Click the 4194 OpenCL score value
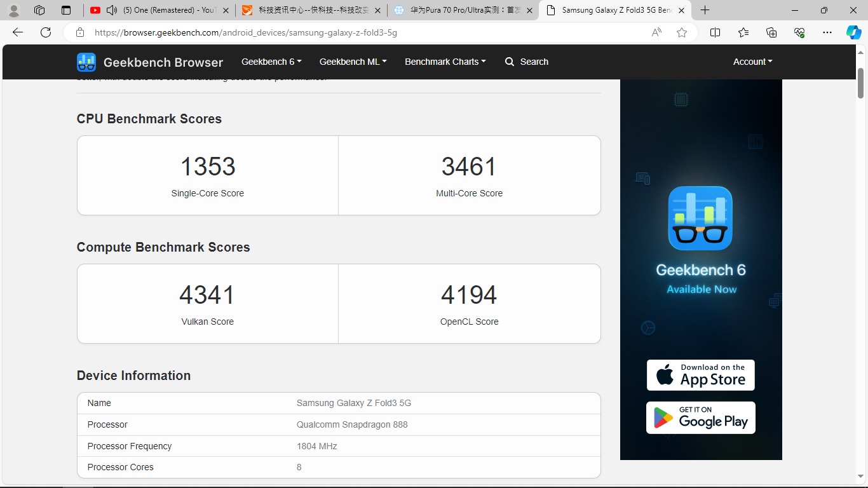 click(x=469, y=295)
